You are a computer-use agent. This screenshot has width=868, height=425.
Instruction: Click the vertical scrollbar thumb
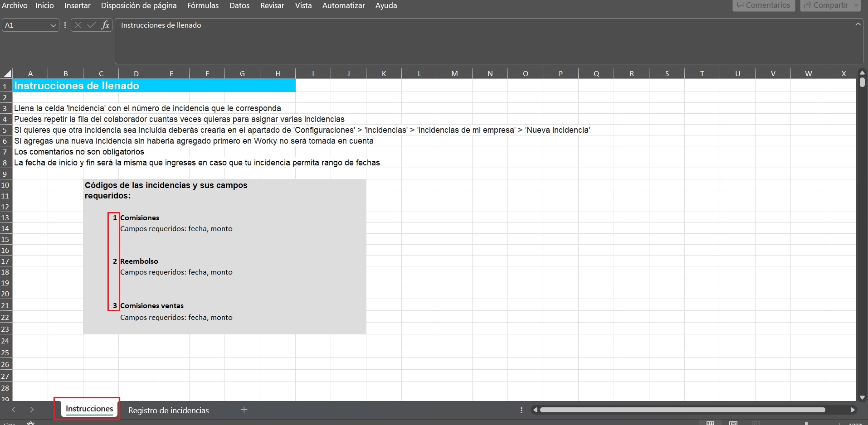[x=862, y=82]
